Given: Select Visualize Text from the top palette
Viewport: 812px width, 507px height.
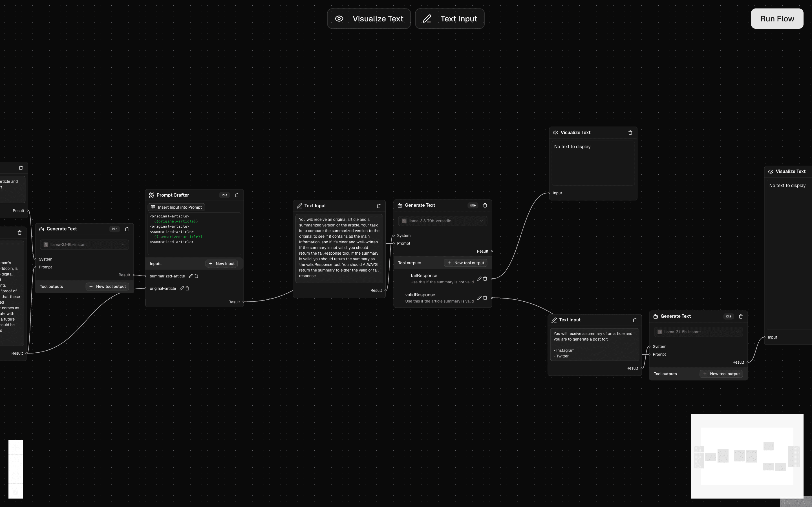Looking at the screenshot, I should click(x=369, y=18).
